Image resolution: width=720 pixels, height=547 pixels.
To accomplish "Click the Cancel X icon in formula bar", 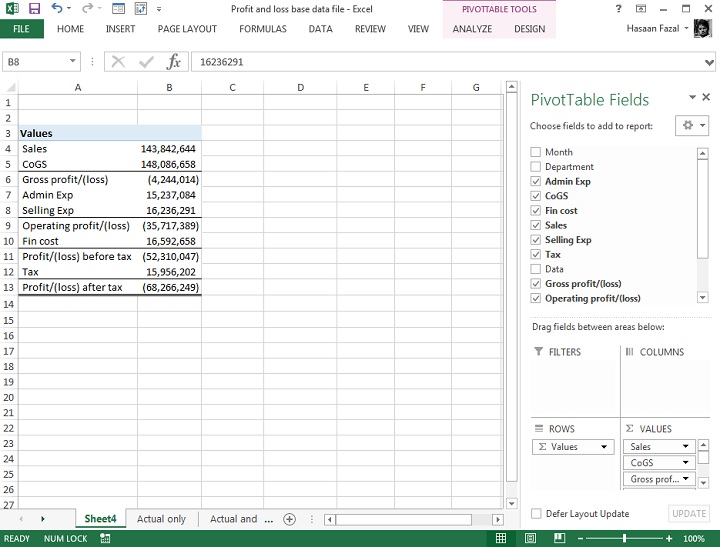I will 118,62.
